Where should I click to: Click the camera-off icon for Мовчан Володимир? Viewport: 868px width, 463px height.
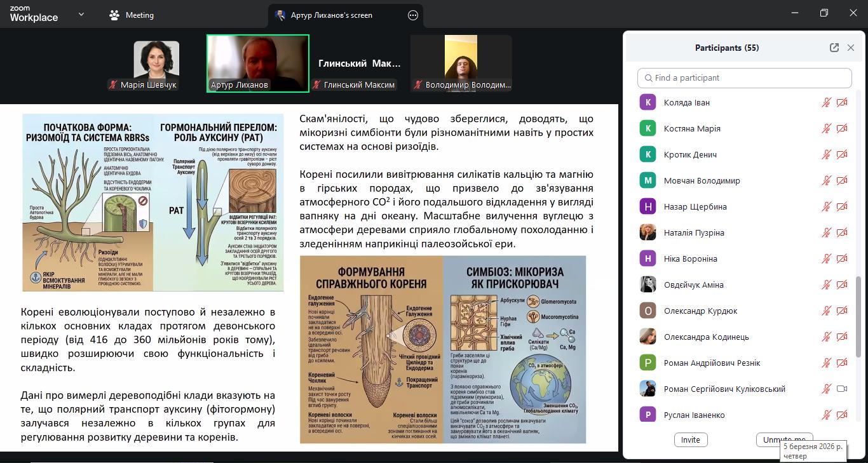tap(842, 180)
